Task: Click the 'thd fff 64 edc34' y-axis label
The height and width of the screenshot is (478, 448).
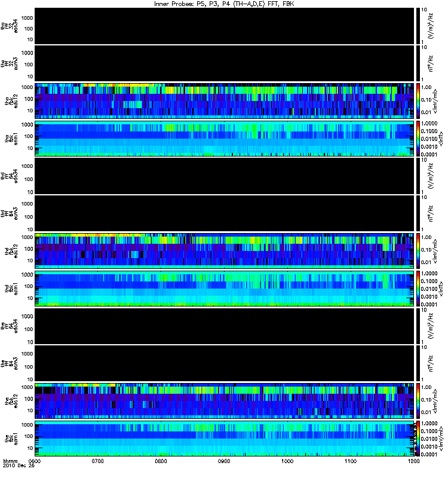Action: [10, 176]
